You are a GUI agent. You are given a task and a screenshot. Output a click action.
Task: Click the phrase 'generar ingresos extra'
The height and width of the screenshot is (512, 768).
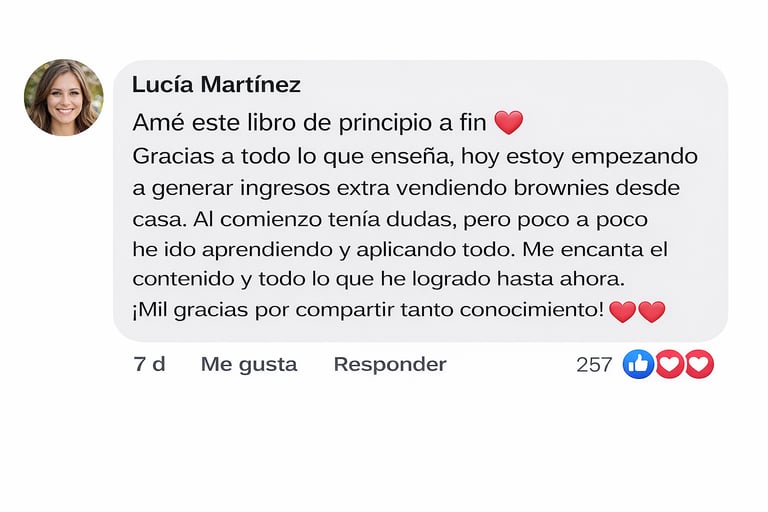click(260, 187)
